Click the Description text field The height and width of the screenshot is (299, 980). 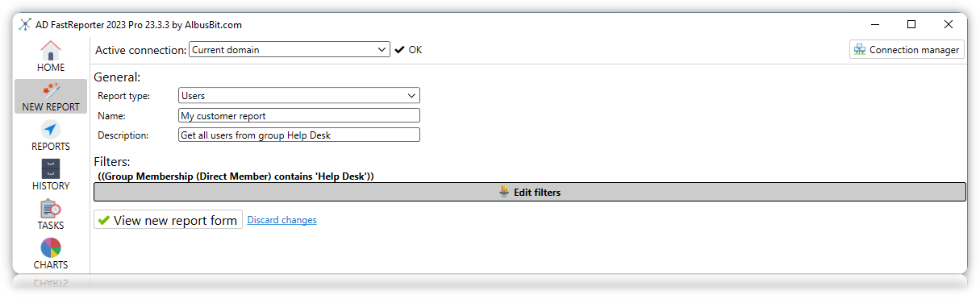298,135
